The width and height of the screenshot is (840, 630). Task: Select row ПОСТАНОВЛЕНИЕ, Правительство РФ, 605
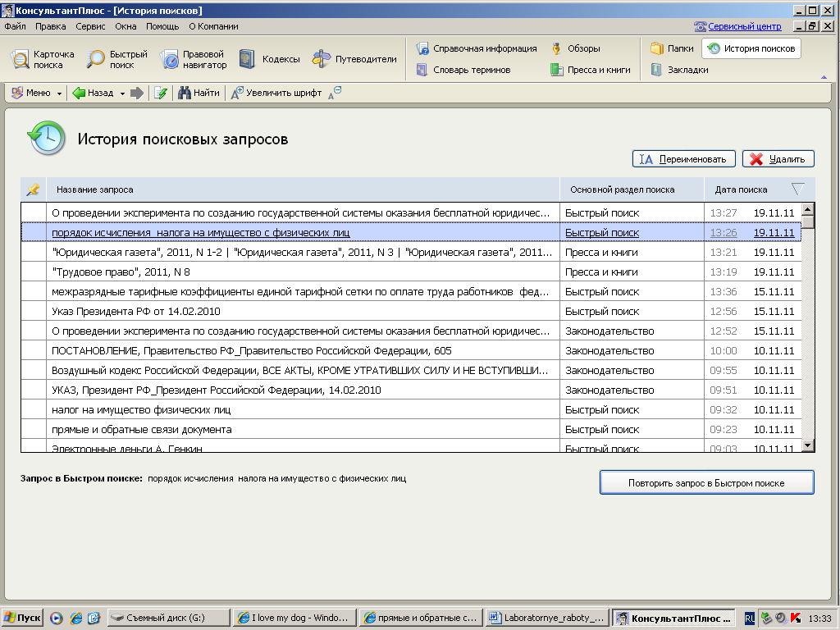tap(411, 351)
